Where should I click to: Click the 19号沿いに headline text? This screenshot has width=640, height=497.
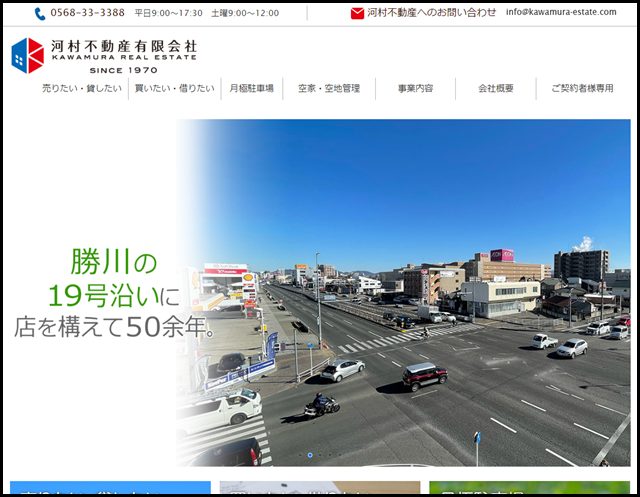[114, 296]
